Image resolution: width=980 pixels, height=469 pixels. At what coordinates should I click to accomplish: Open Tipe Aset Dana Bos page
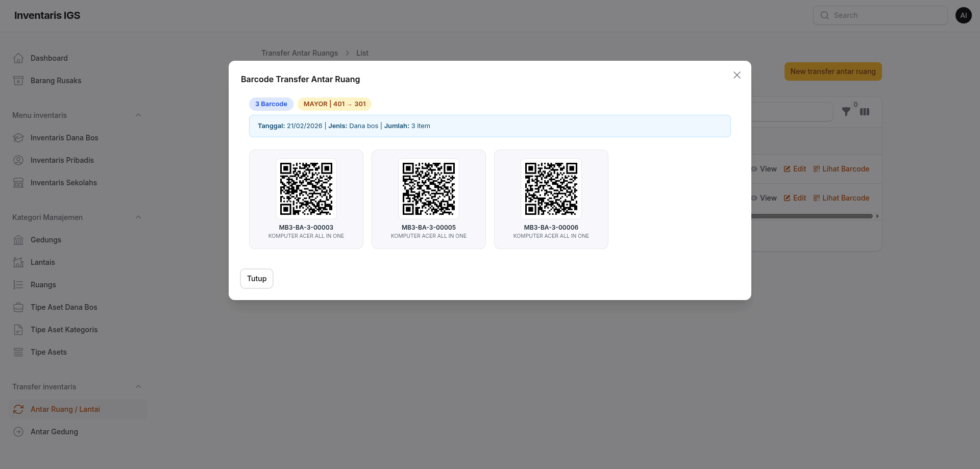pos(78,307)
